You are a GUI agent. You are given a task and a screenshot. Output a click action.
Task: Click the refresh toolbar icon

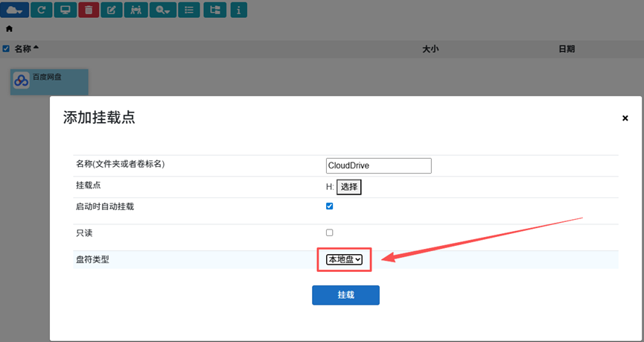tap(42, 10)
